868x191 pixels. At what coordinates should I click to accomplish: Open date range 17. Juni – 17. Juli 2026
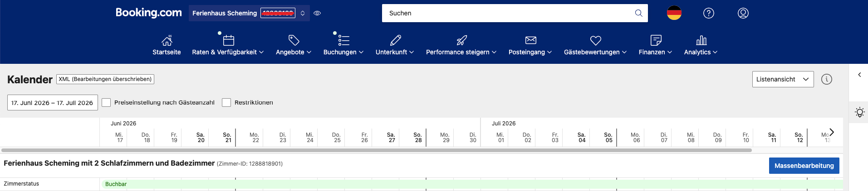[x=53, y=103]
